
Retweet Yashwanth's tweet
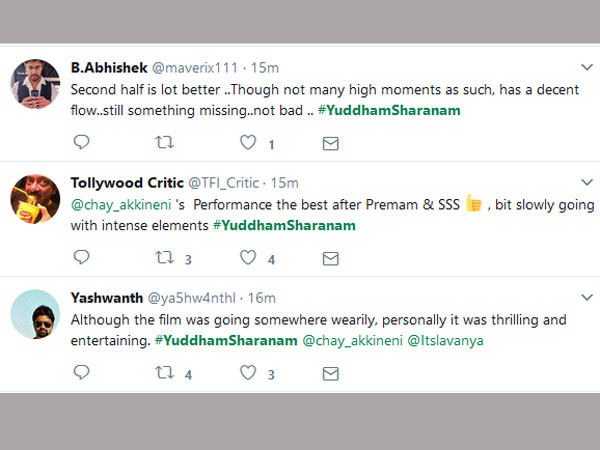(x=166, y=373)
